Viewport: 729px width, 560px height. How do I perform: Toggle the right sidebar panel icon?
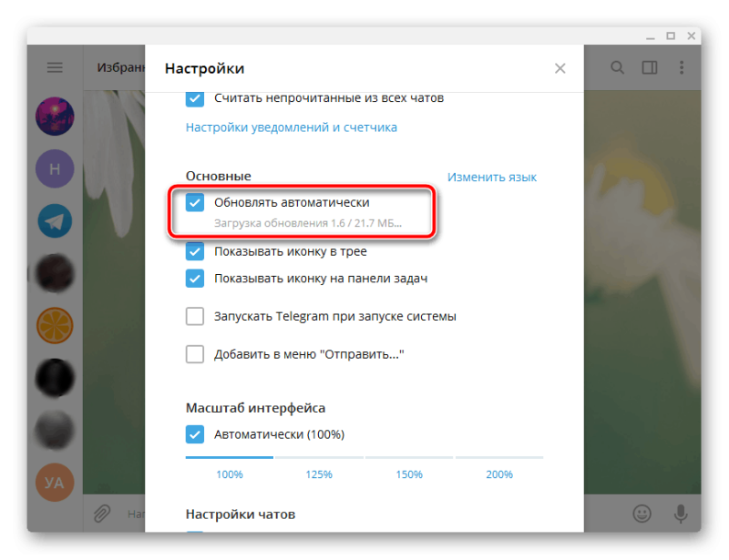pos(650,68)
